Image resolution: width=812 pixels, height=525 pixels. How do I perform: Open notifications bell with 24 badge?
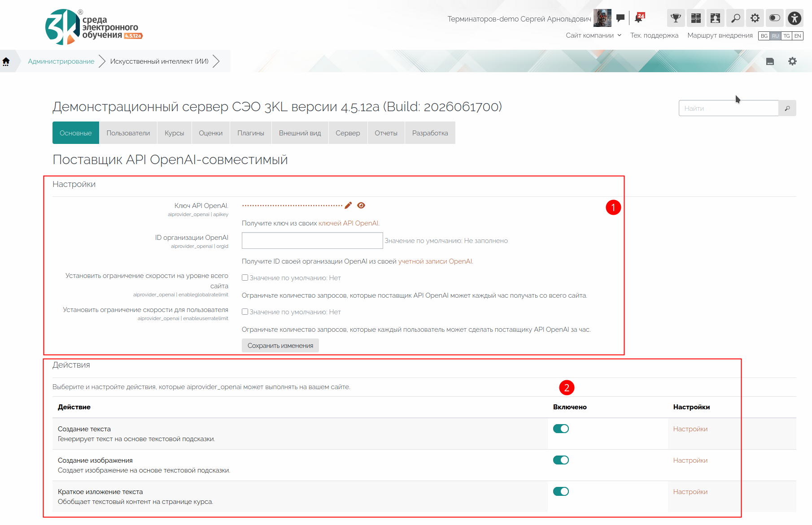click(x=639, y=18)
